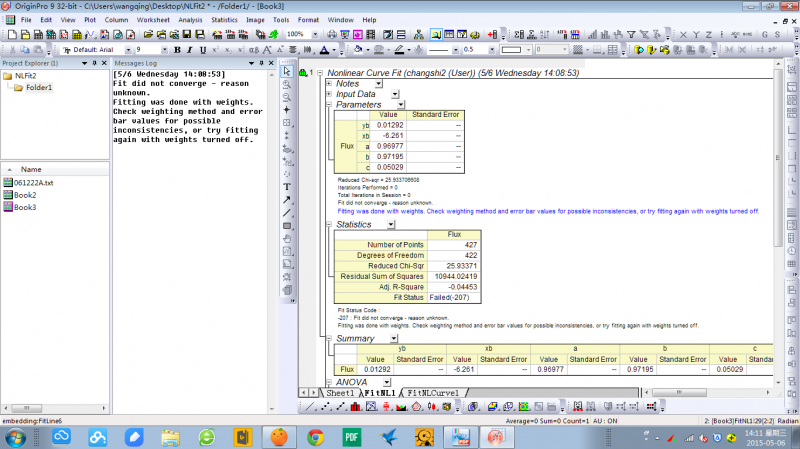800x449 pixels.
Task: Open the Parameters section dropdown arrow
Action: pos(401,104)
